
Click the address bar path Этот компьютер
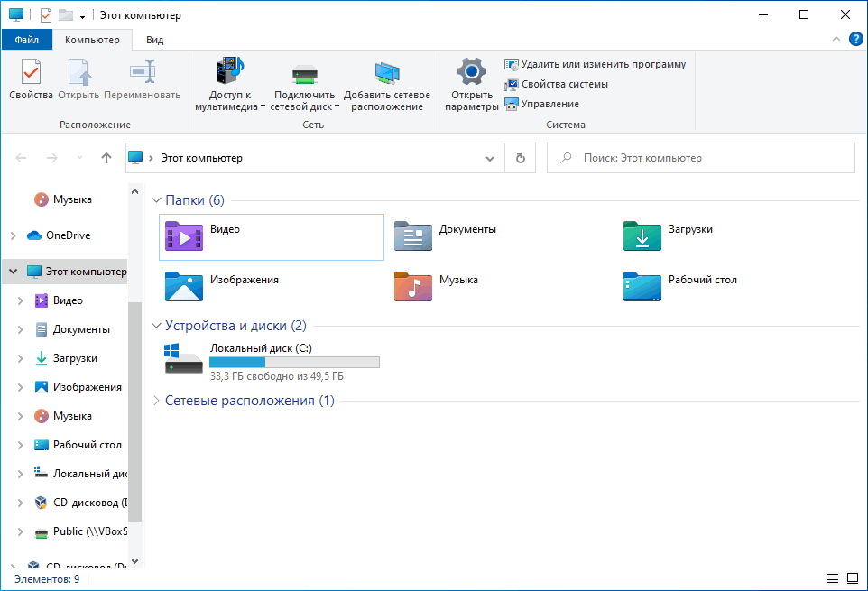[x=202, y=158]
